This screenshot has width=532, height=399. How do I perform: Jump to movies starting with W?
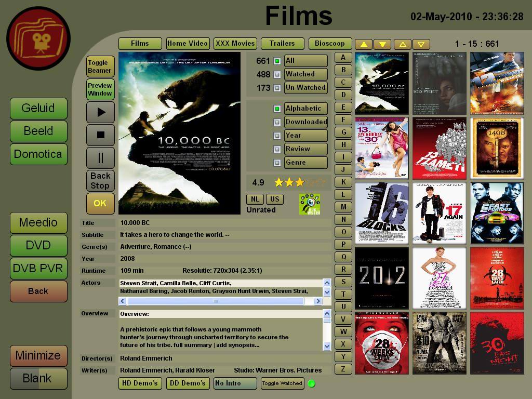click(343, 331)
